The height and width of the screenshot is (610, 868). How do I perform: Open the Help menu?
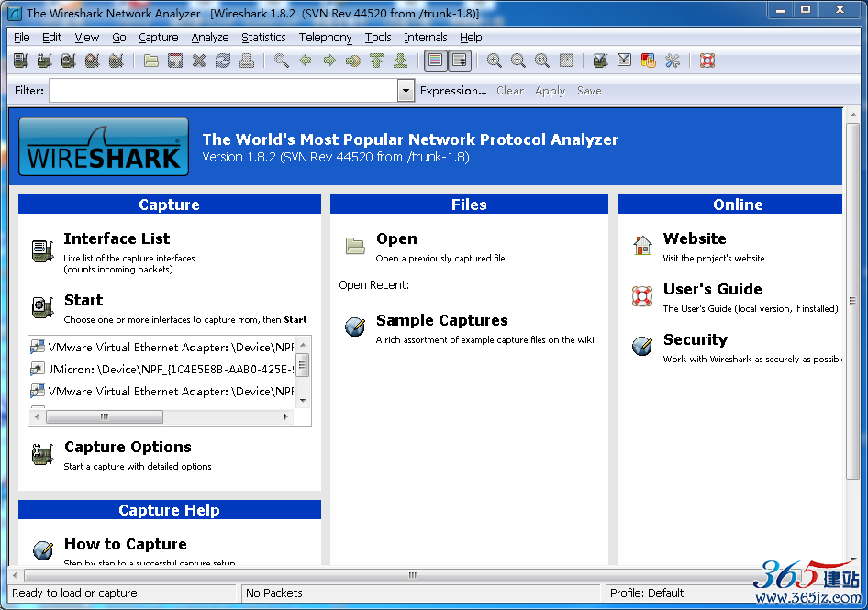click(x=471, y=37)
